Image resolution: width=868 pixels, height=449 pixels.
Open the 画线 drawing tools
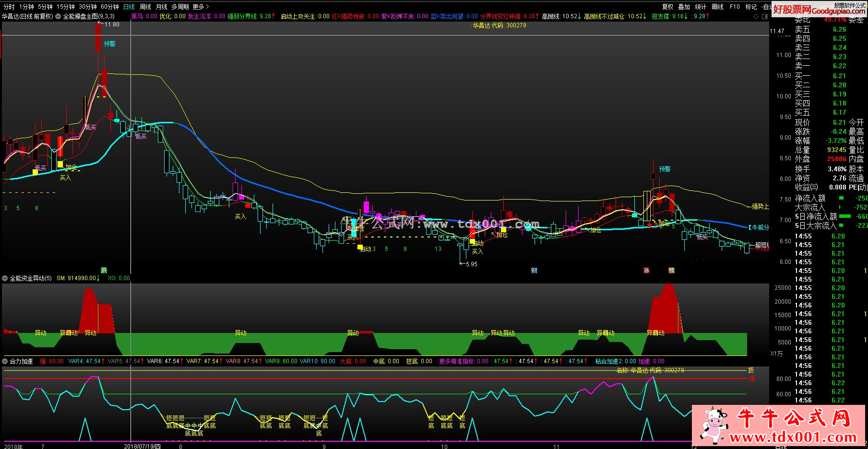pyautogui.click(x=717, y=7)
